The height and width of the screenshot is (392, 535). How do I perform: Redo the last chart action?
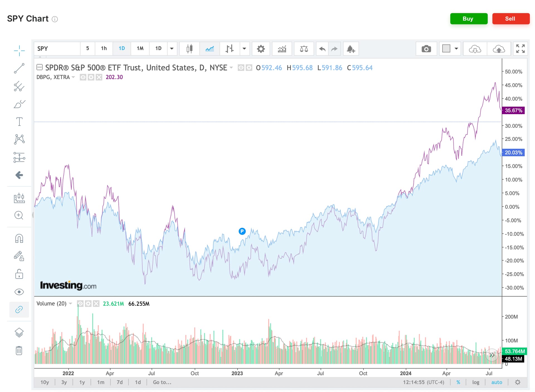coord(334,49)
